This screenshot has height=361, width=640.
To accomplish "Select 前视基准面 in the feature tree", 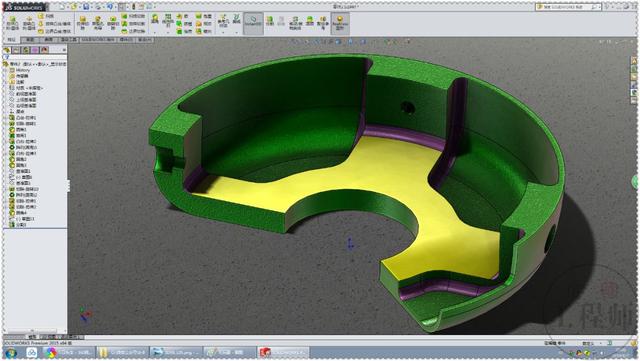I will 23,94.
